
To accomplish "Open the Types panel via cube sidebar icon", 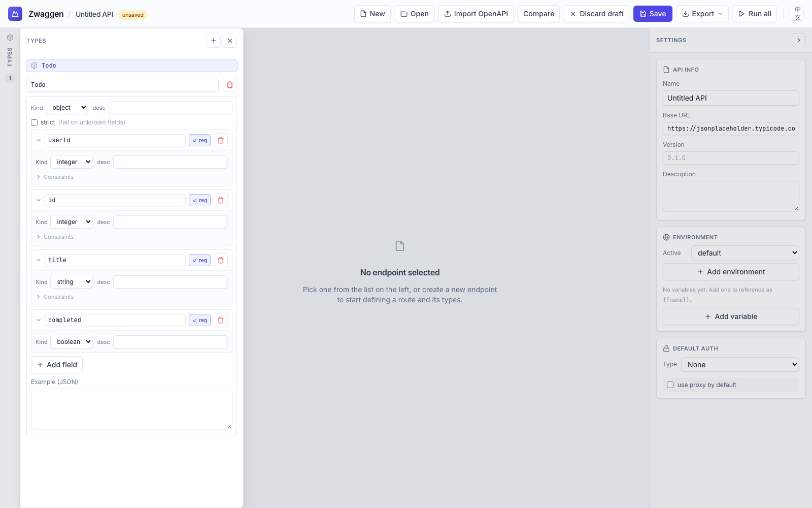I will click(10, 37).
